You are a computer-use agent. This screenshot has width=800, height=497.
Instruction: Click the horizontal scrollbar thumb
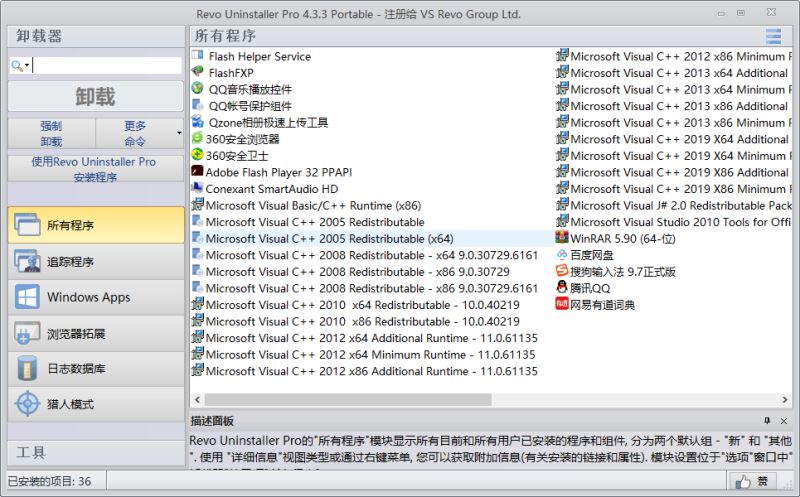(348, 400)
